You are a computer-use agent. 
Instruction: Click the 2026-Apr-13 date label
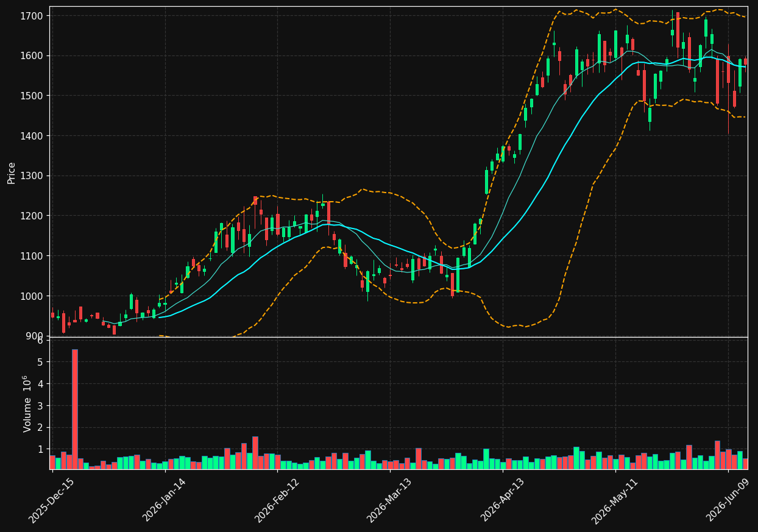(x=503, y=500)
